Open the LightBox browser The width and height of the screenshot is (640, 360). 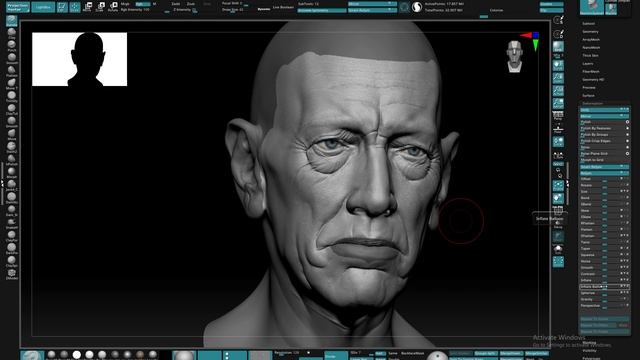(43, 7)
